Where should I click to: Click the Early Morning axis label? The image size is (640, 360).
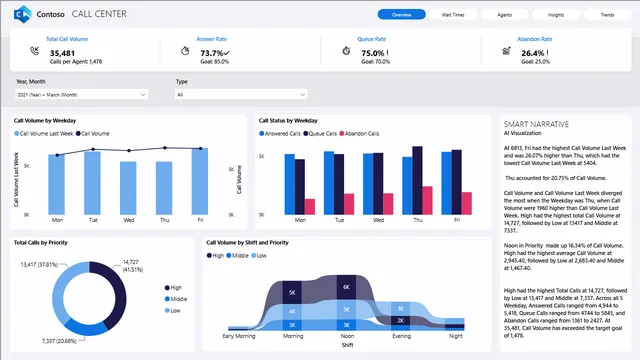click(239, 336)
